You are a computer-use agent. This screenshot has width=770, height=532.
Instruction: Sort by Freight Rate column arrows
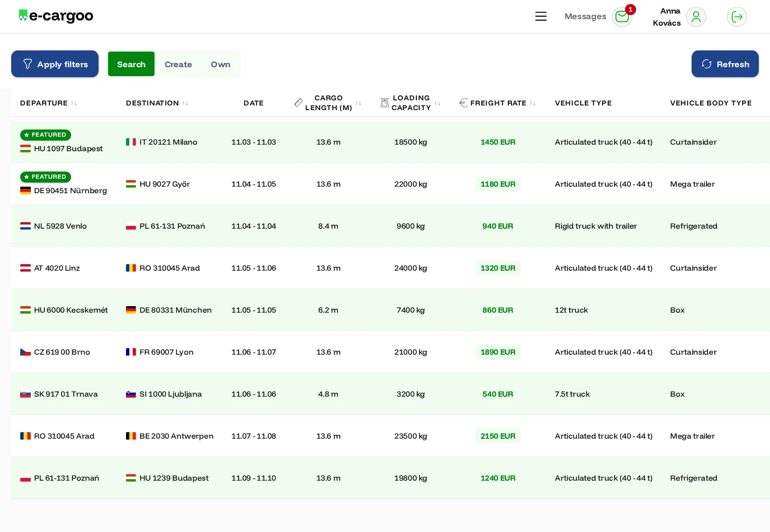[533, 103]
